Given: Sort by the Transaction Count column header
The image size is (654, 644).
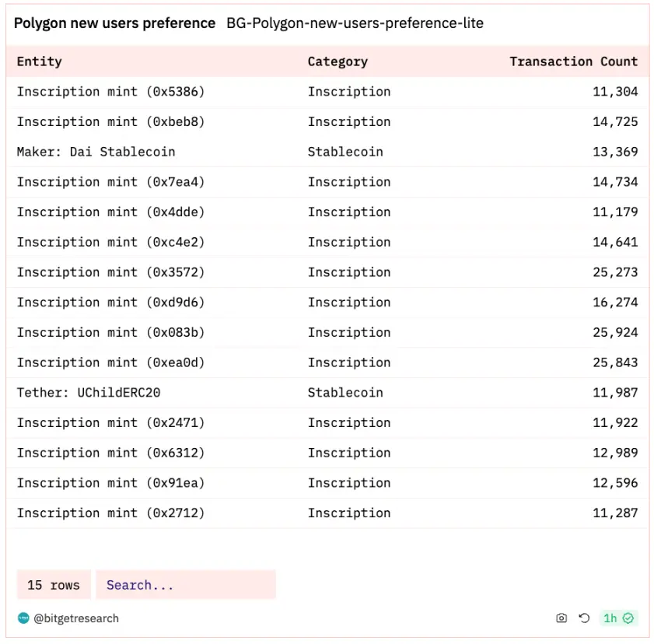Looking at the screenshot, I should 573,61.
